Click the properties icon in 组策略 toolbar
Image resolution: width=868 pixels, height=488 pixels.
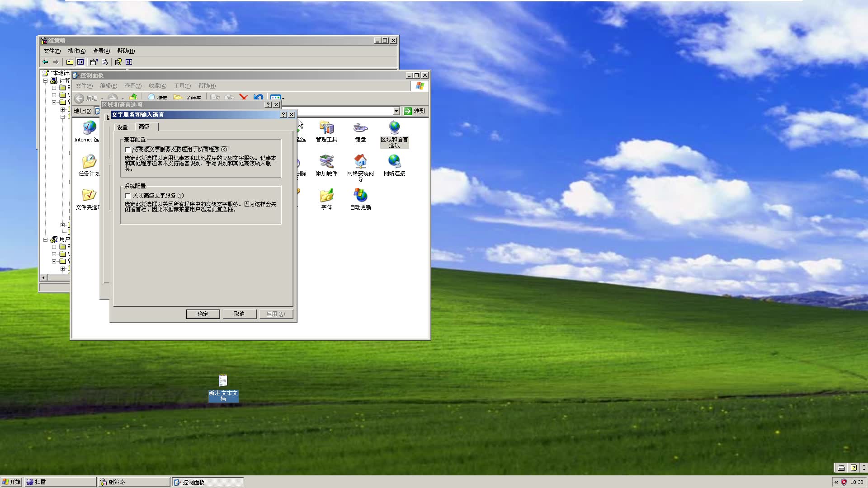click(x=94, y=62)
